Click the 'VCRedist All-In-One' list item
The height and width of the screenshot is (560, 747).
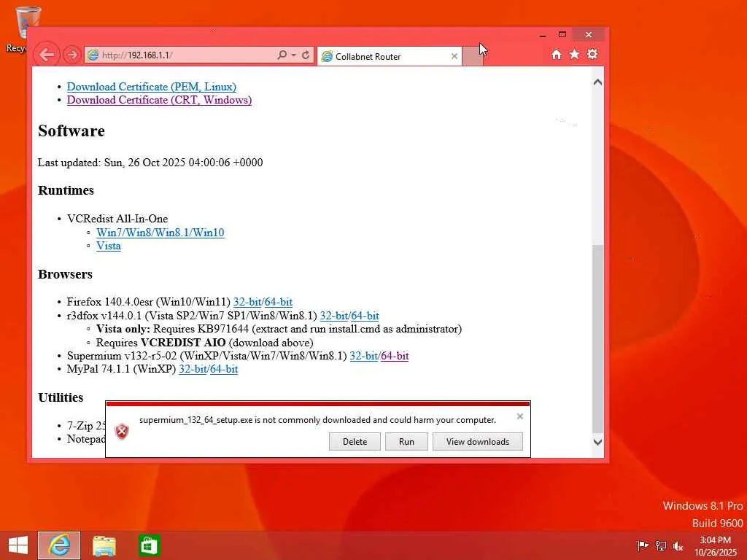(x=117, y=219)
